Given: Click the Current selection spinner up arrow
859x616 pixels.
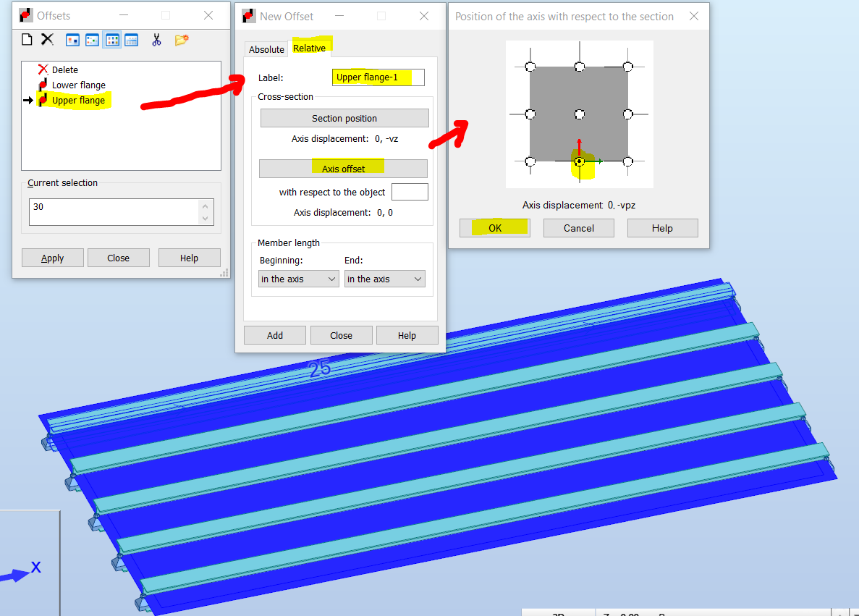Looking at the screenshot, I should pos(206,205).
